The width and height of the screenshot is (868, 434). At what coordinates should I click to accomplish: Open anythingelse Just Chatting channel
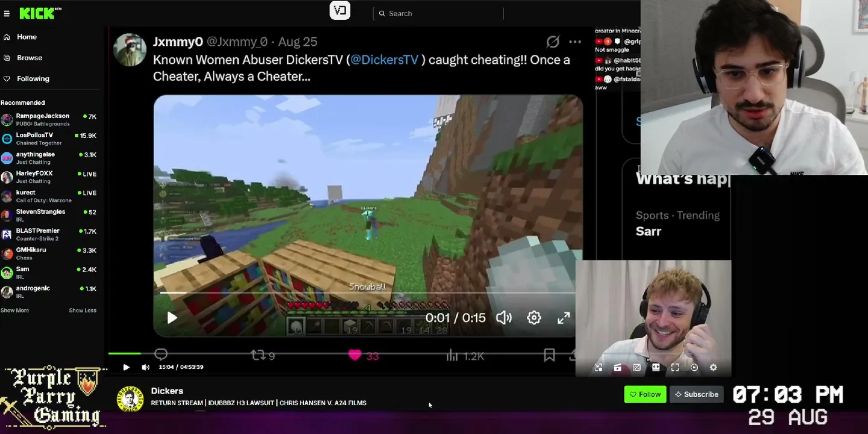coord(49,158)
